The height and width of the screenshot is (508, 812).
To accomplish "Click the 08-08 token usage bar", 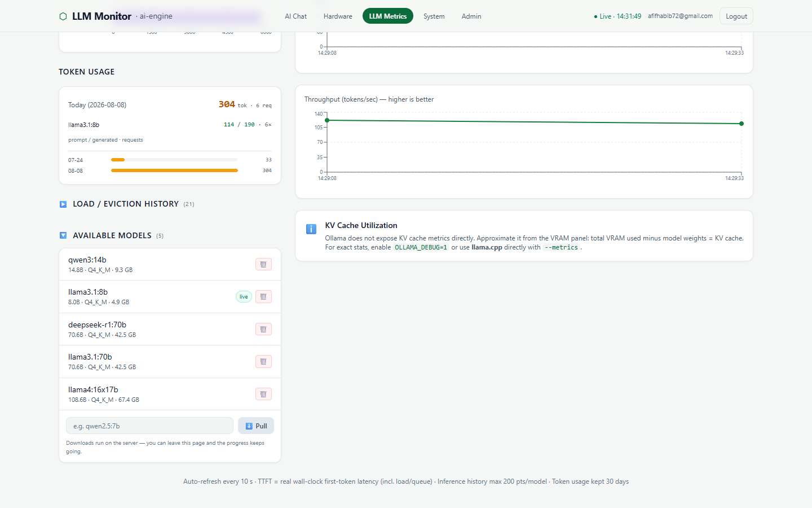I will [174, 170].
